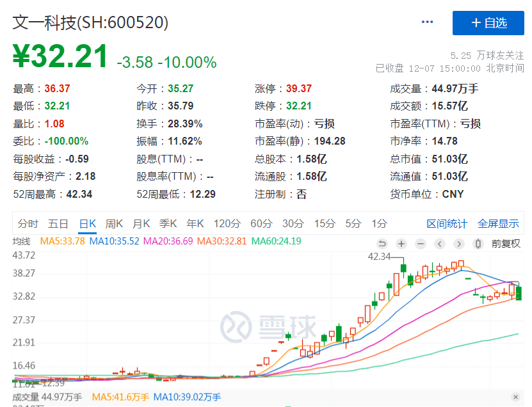This screenshot has width=532, height=407.
Task: Open the 前复权 adjustment dropdown
Action: (x=506, y=244)
